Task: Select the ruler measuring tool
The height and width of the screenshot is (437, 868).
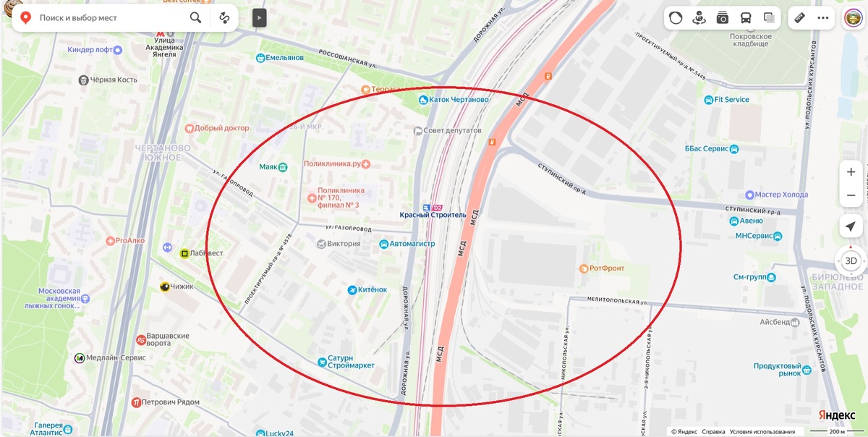Action: click(800, 18)
